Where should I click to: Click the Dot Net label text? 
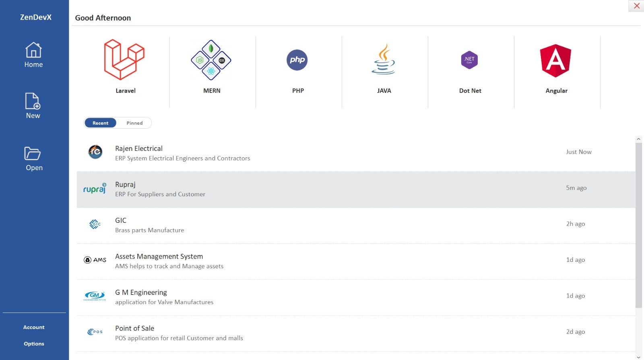470,91
